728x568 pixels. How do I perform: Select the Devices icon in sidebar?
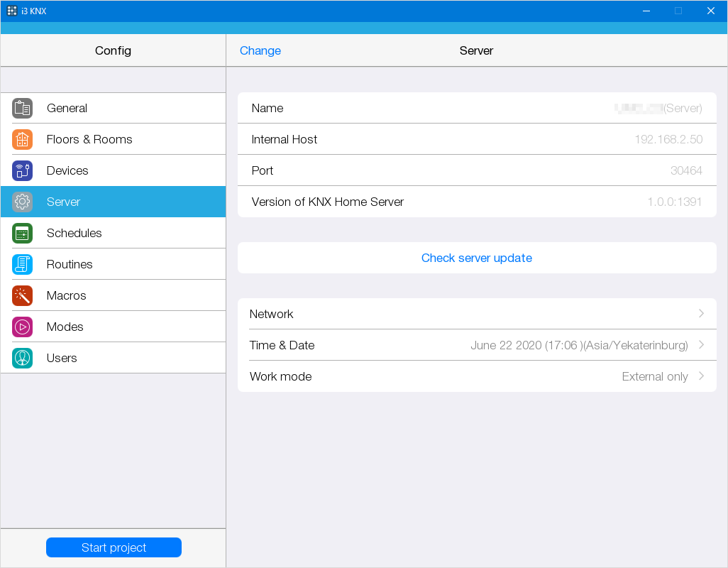[22, 171]
